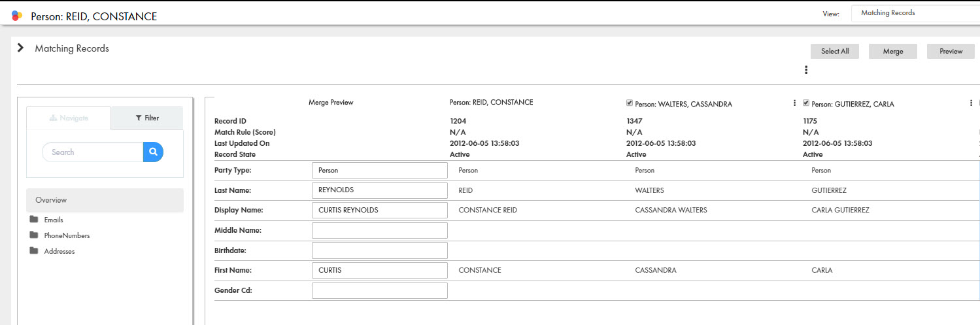Open the Addresses folder
This screenshot has width=980, height=325.
[59, 251]
